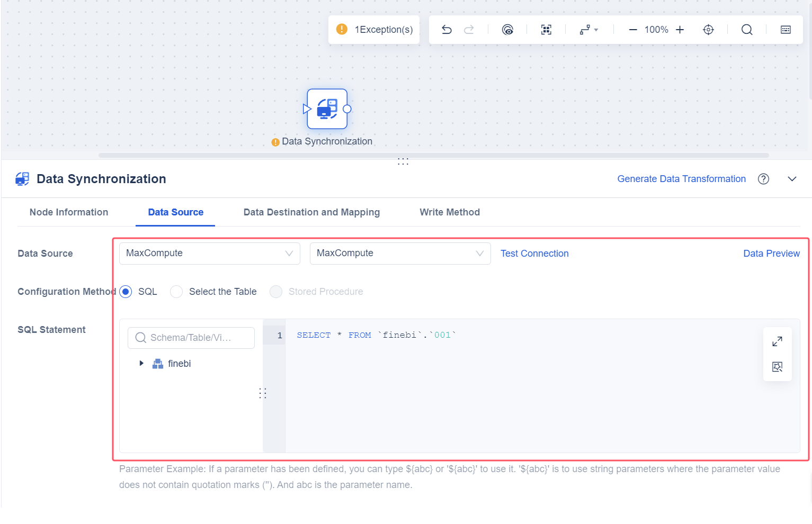Click the locate/center canvas target icon

[708, 30]
